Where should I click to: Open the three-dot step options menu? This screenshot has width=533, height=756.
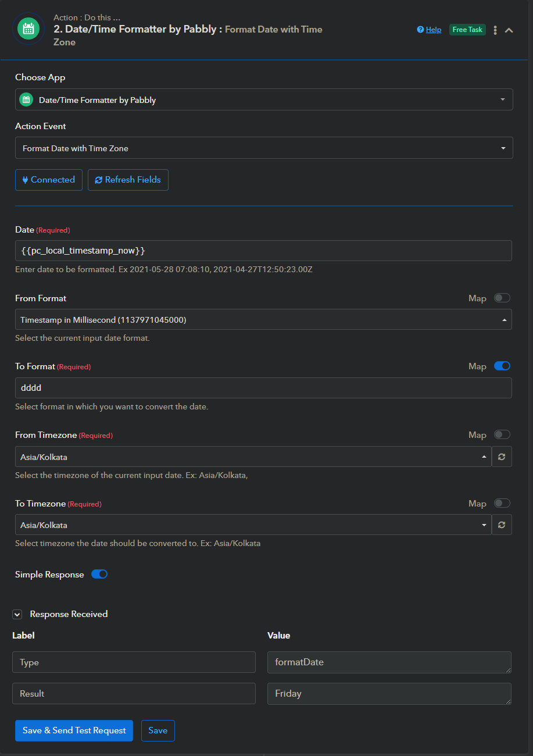(495, 30)
